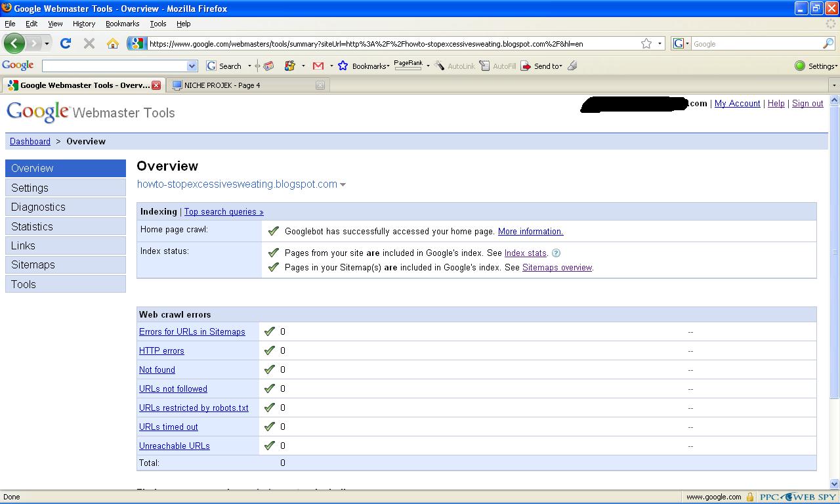Click the Bookmarks star on Google Toolbar
The image size is (840, 504).
(x=343, y=66)
